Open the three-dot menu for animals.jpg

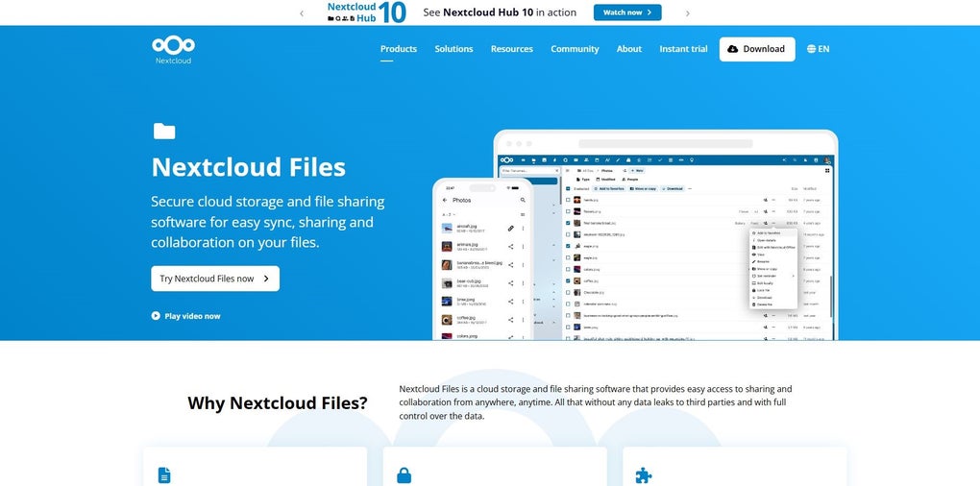(523, 247)
